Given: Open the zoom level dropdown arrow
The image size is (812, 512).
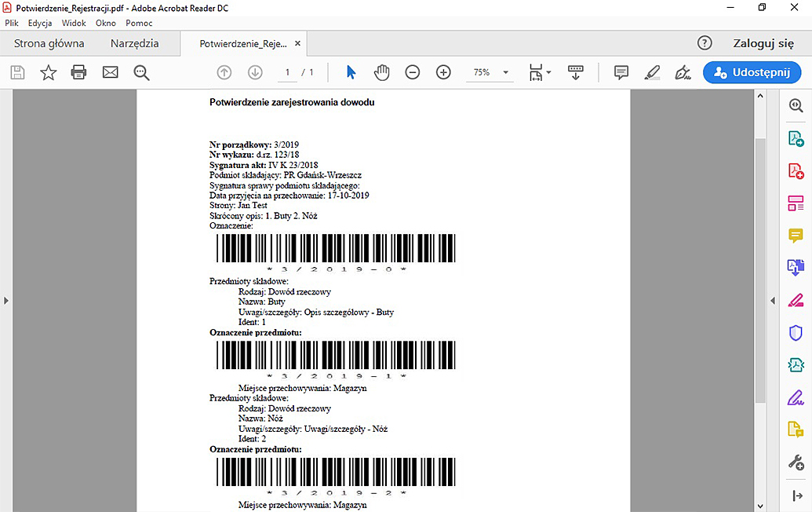Looking at the screenshot, I should point(506,72).
